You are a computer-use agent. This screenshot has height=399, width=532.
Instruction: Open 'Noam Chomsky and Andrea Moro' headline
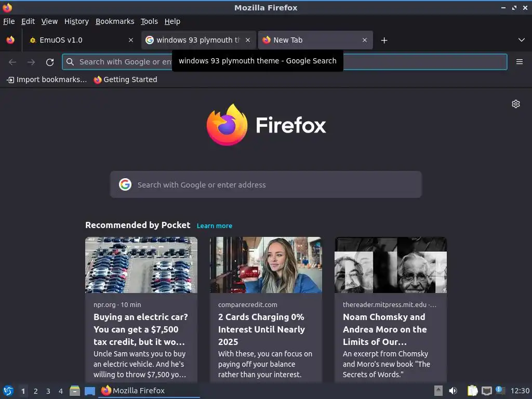point(385,329)
